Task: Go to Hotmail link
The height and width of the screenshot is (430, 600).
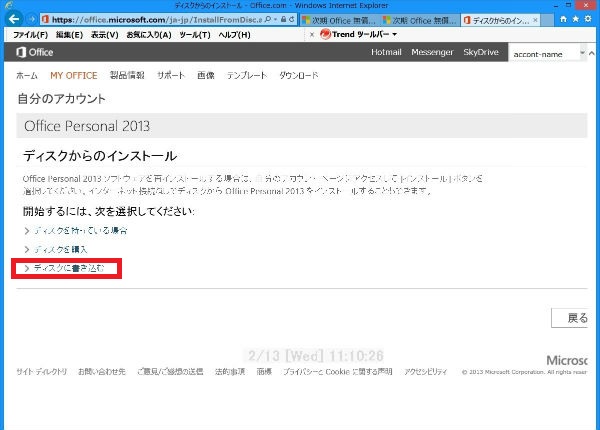Action: click(386, 52)
